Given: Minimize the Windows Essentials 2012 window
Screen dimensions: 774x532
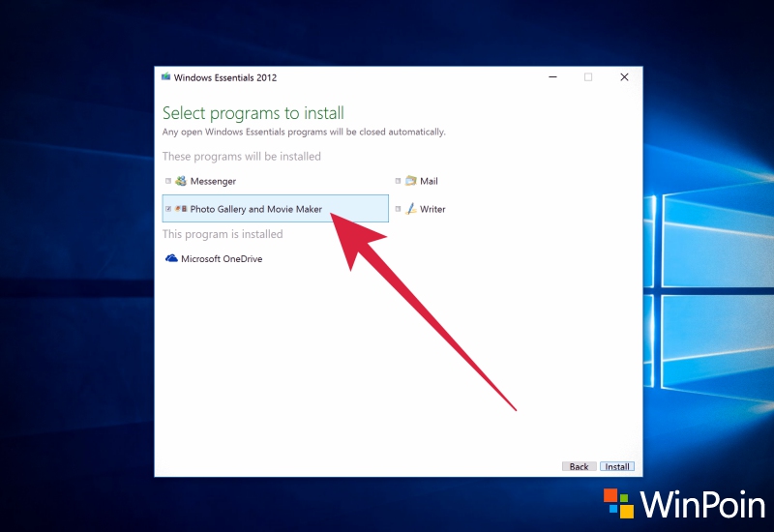Looking at the screenshot, I should (x=552, y=77).
